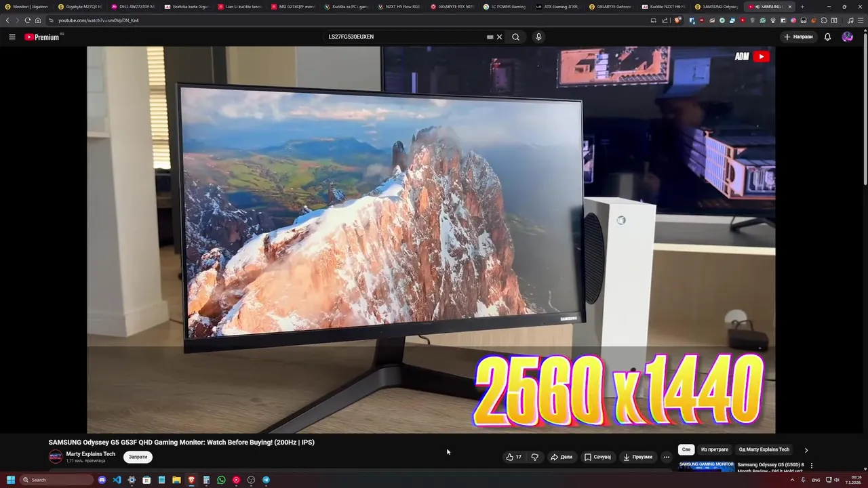Start voice search with the microphone
Viewport: 868px width, 488px height.
tap(538, 37)
